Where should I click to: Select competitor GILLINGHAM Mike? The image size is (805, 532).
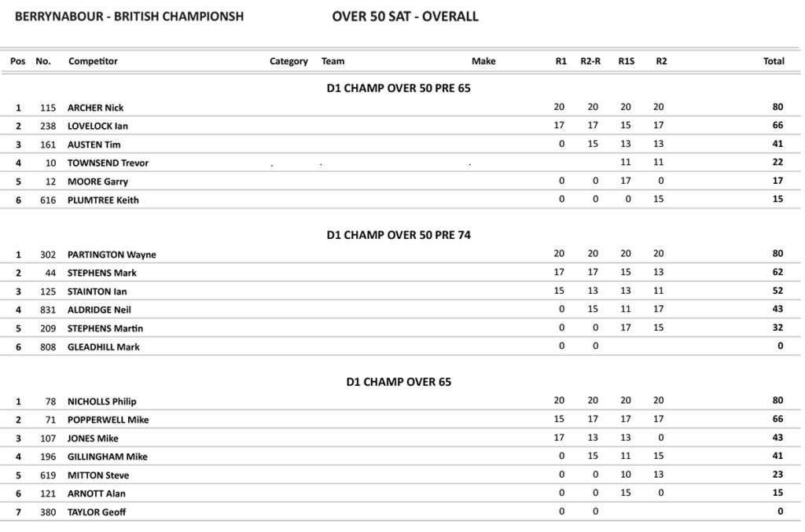pos(107,457)
